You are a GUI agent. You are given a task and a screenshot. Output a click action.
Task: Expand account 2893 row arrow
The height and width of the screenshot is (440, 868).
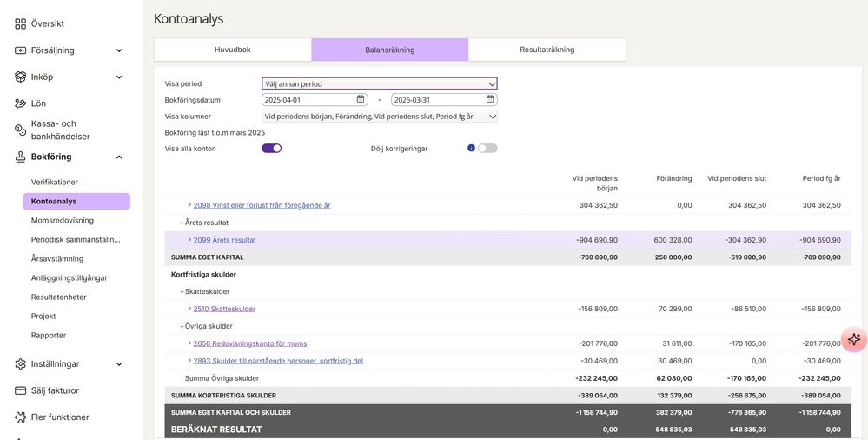[x=189, y=361]
